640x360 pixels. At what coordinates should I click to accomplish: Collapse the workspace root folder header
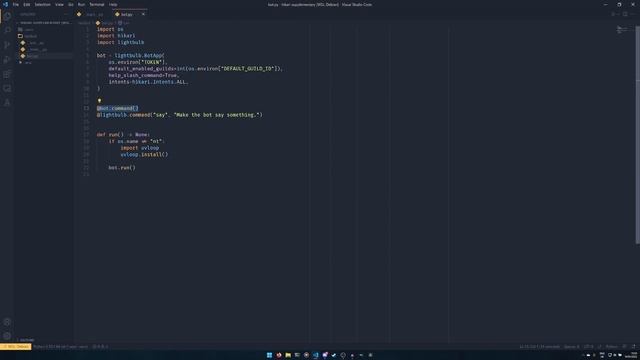click(x=44, y=23)
